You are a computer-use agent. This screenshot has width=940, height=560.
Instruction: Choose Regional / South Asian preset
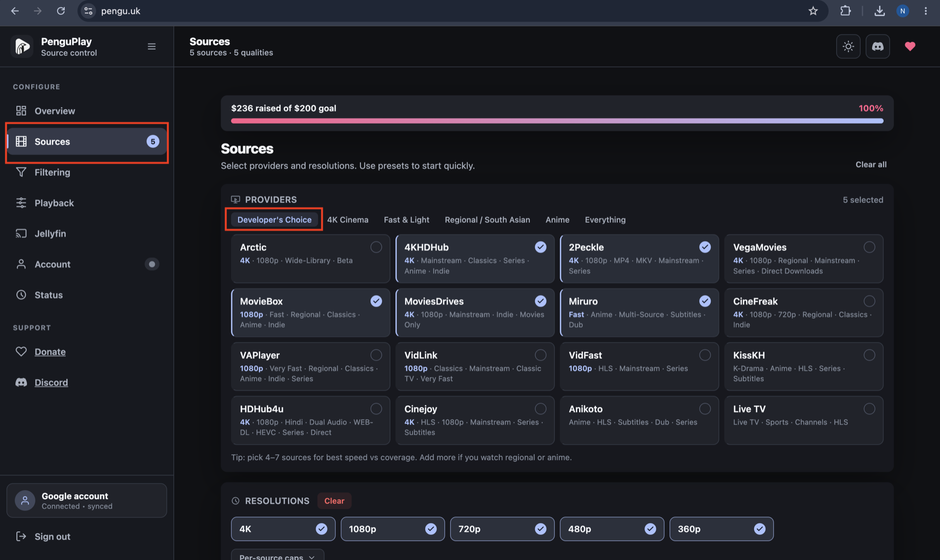pos(487,220)
